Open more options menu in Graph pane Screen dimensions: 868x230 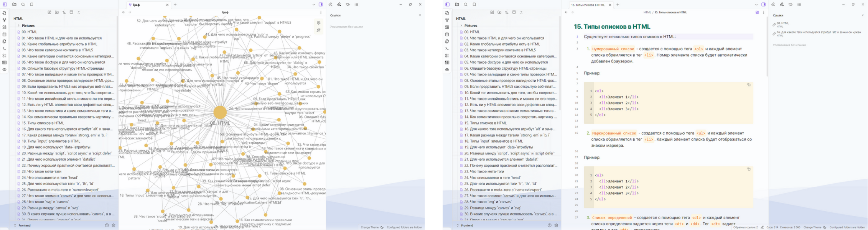coord(321,12)
